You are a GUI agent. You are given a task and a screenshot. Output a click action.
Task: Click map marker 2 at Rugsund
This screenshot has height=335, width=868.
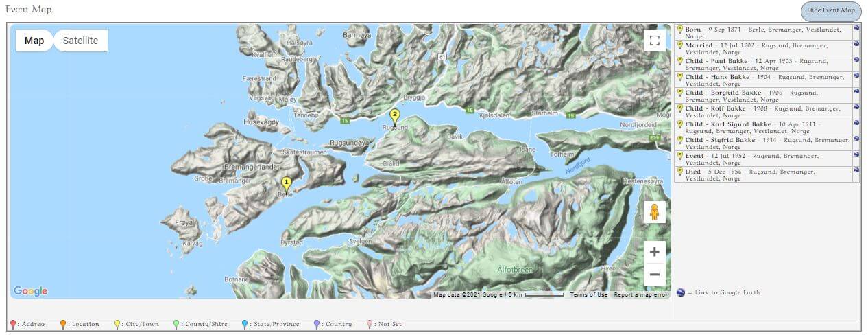pos(394,115)
